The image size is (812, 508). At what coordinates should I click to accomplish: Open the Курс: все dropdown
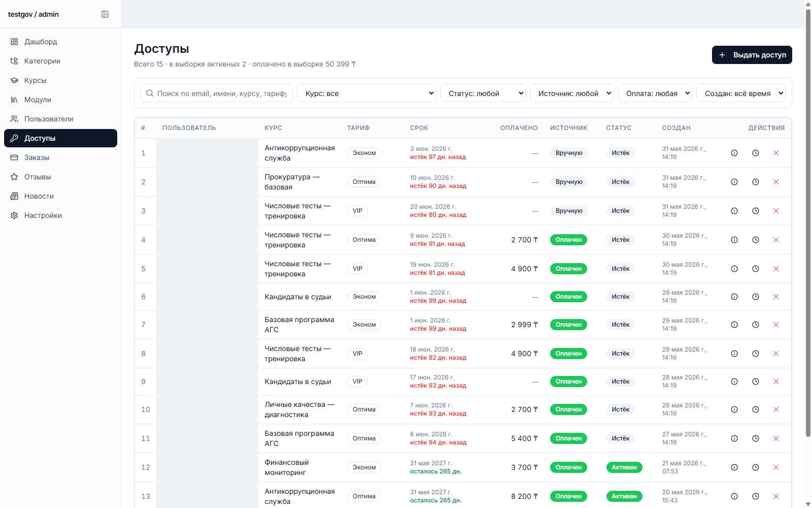[x=366, y=93]
